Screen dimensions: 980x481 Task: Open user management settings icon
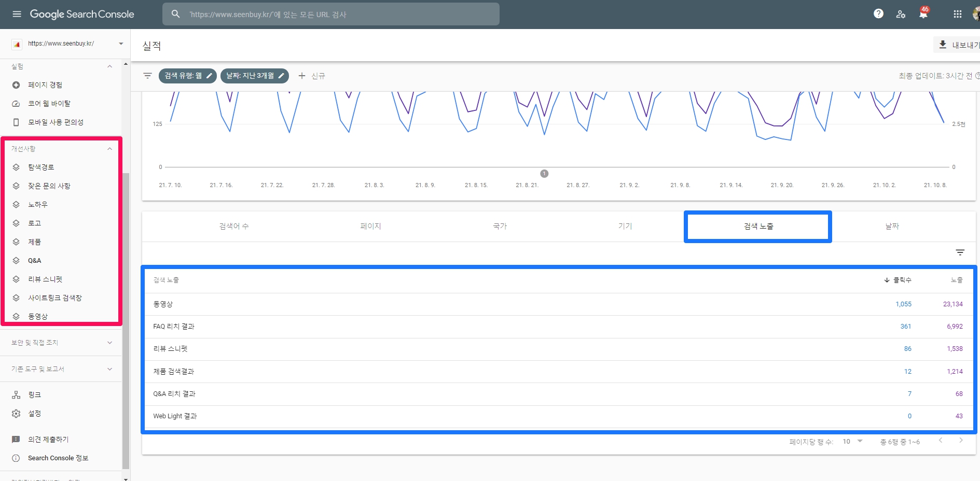click(901, 14)
